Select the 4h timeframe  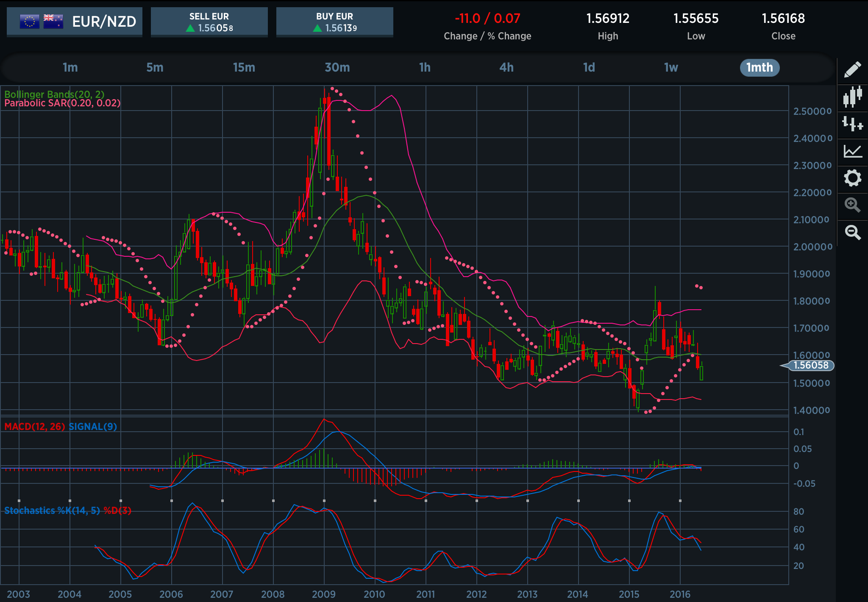click(x=506, y=67)
